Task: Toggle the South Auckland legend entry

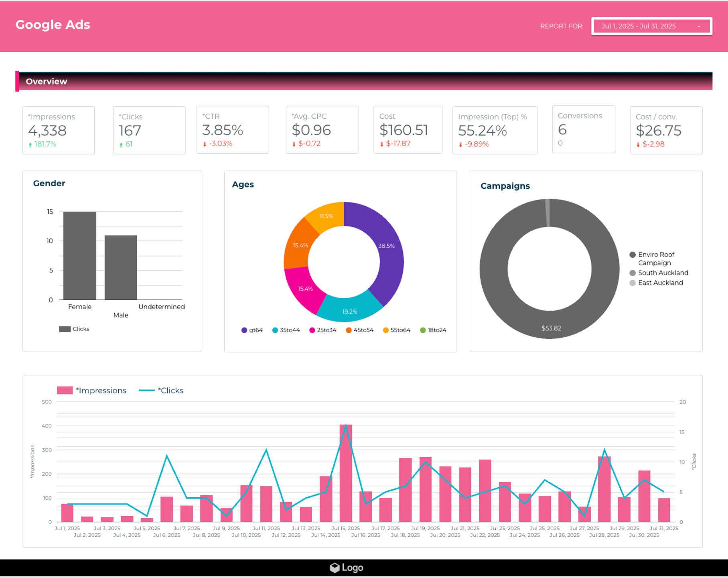Action: [659, 273]
